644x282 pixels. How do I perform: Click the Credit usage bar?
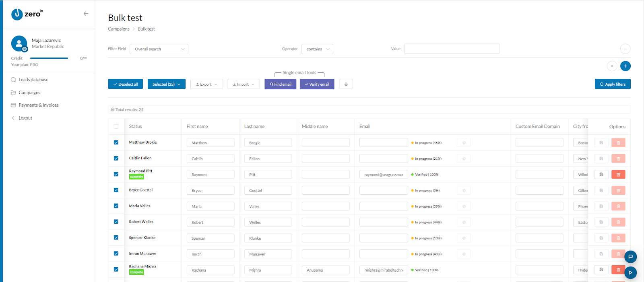(49, 58)
